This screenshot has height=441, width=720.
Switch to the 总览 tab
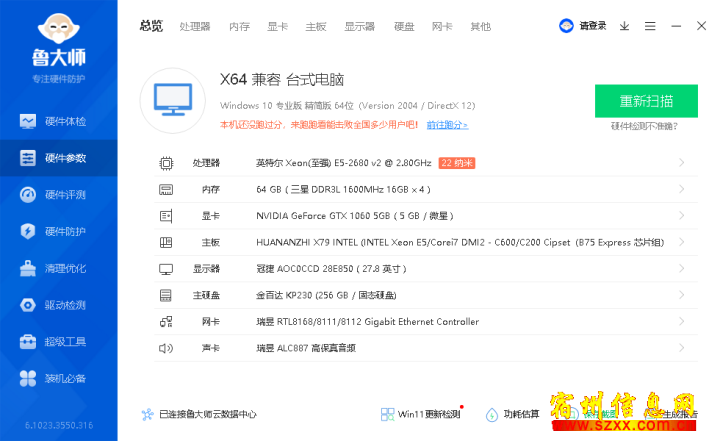(152, 26)
